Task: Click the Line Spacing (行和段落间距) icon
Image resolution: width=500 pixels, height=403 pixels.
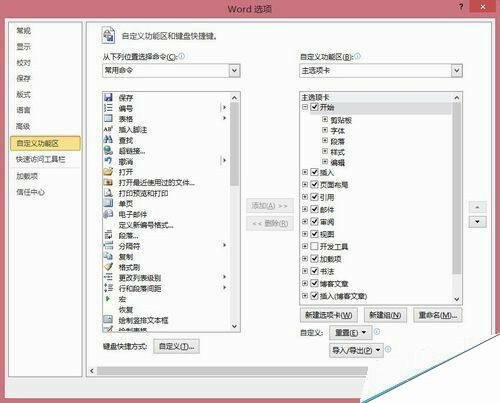Action: coord(108,288)
